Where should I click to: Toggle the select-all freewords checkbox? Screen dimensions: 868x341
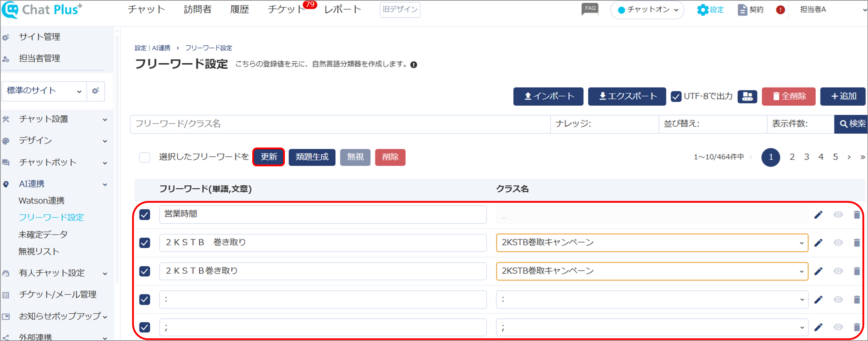pos(145,157)
